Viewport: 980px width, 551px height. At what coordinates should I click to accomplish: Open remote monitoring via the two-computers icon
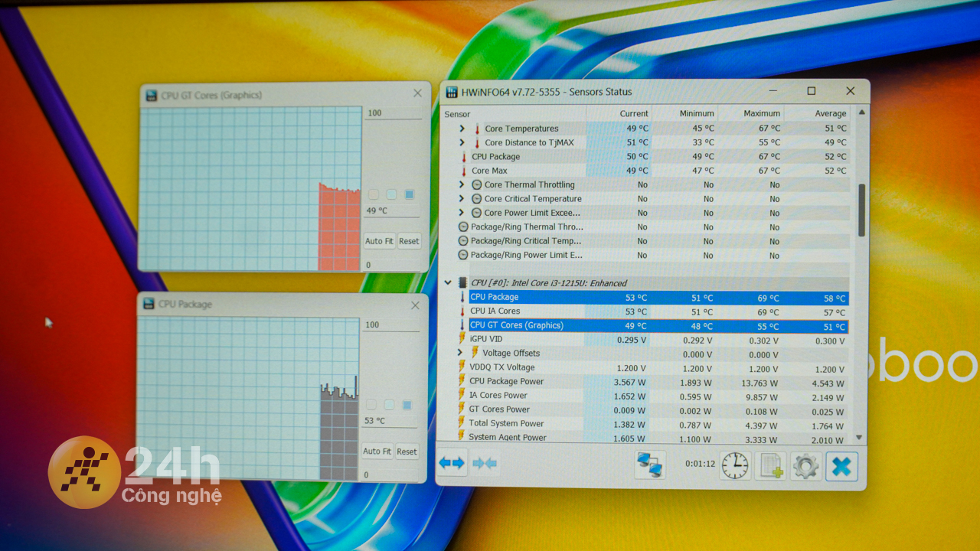[x=650, y=465]
